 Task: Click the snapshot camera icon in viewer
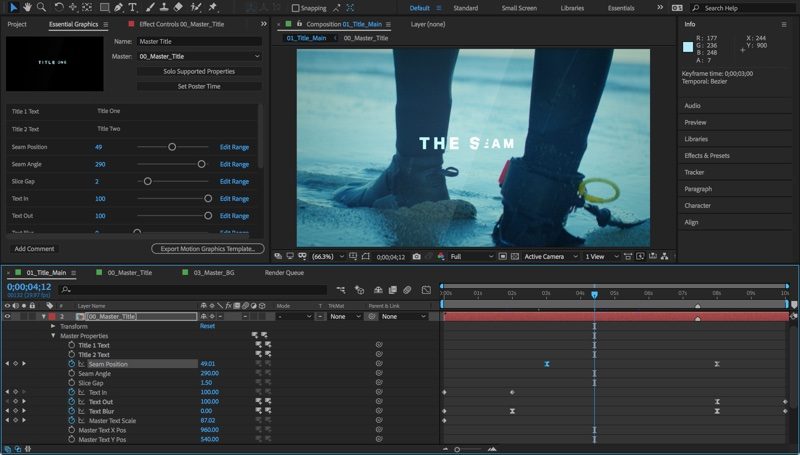point(416,257)
